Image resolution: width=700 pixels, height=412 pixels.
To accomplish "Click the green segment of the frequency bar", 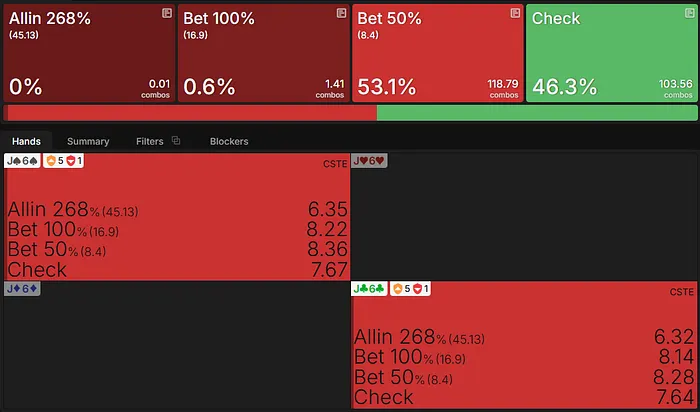I will [536, 113].
